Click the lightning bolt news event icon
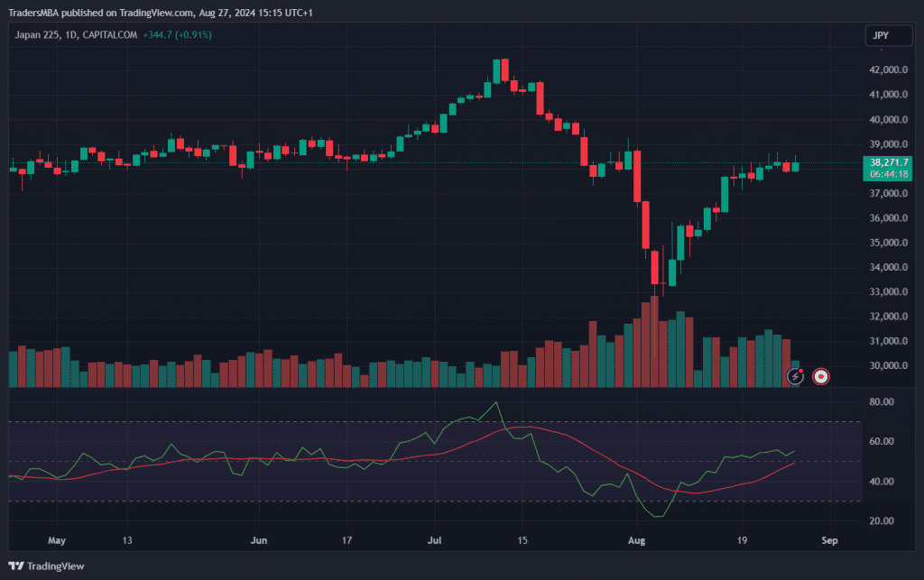 (x=795, y=375)
